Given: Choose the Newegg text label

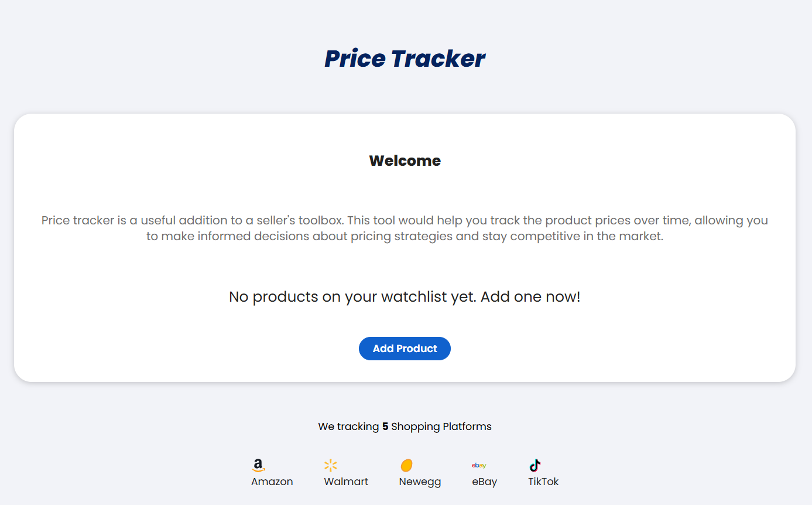Looking at the screenshot, I should click(420, 482).
